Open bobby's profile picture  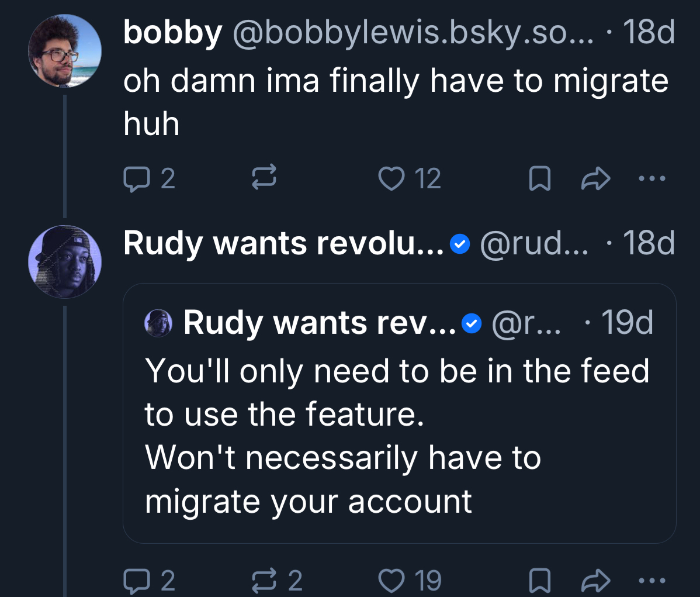65,51
